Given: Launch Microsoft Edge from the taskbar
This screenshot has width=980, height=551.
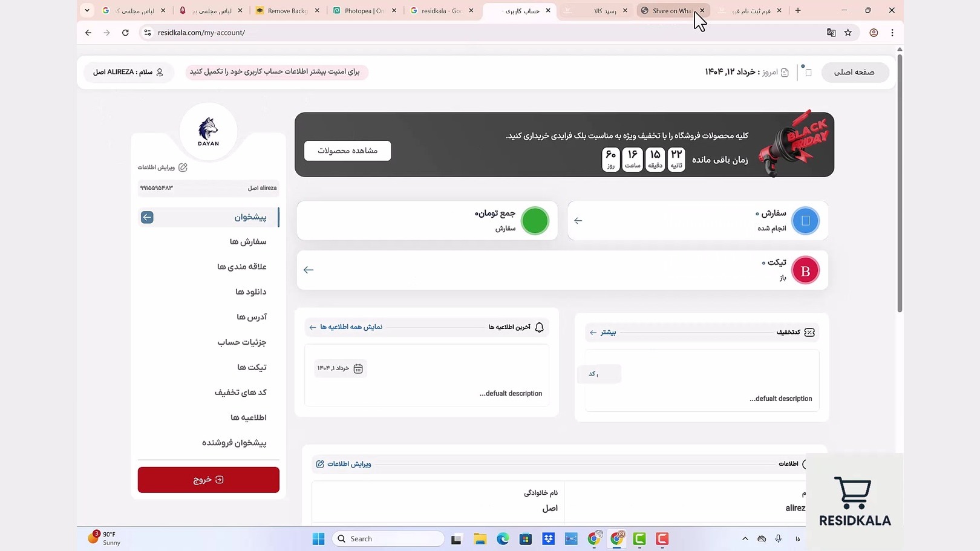Looking at the screenshot, I should 503,539.
